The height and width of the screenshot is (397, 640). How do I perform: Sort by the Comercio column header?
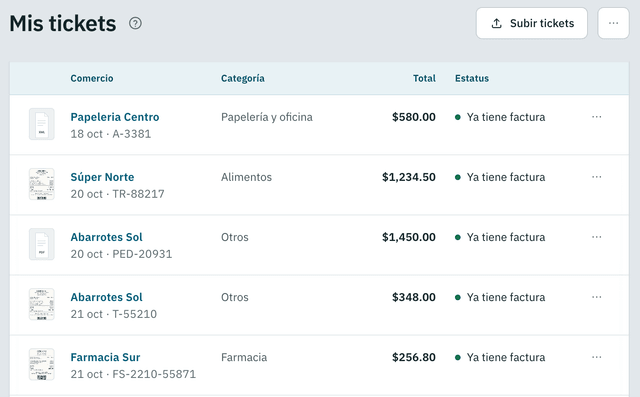(x=92, y=78)
